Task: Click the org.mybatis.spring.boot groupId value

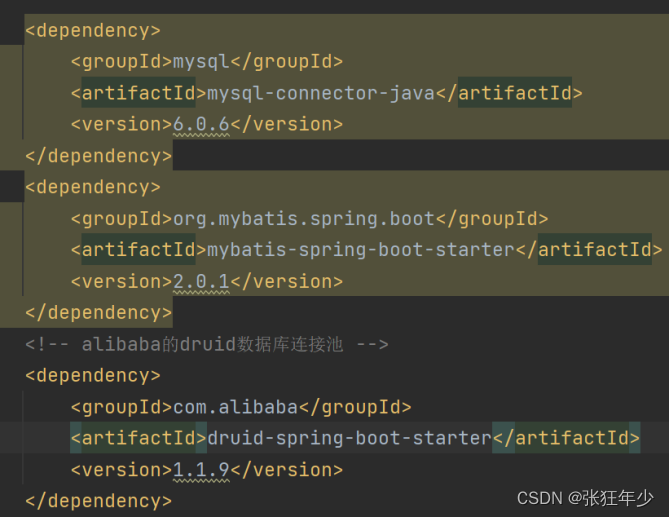Action: click(x=304, y=219)
